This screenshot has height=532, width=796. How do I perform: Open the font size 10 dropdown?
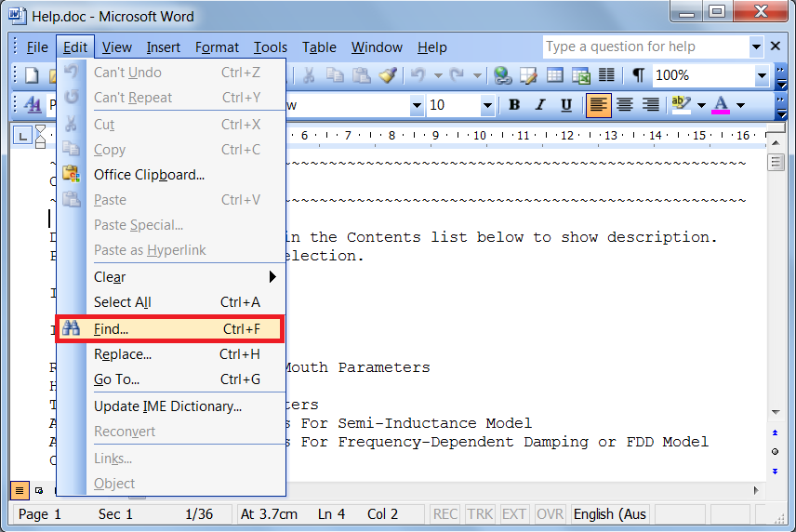[487, 106]
